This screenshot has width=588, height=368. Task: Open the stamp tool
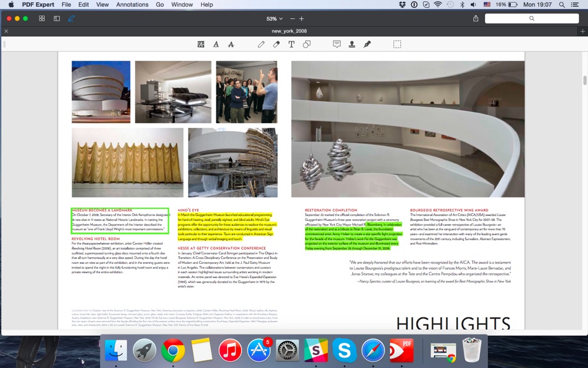352,44
